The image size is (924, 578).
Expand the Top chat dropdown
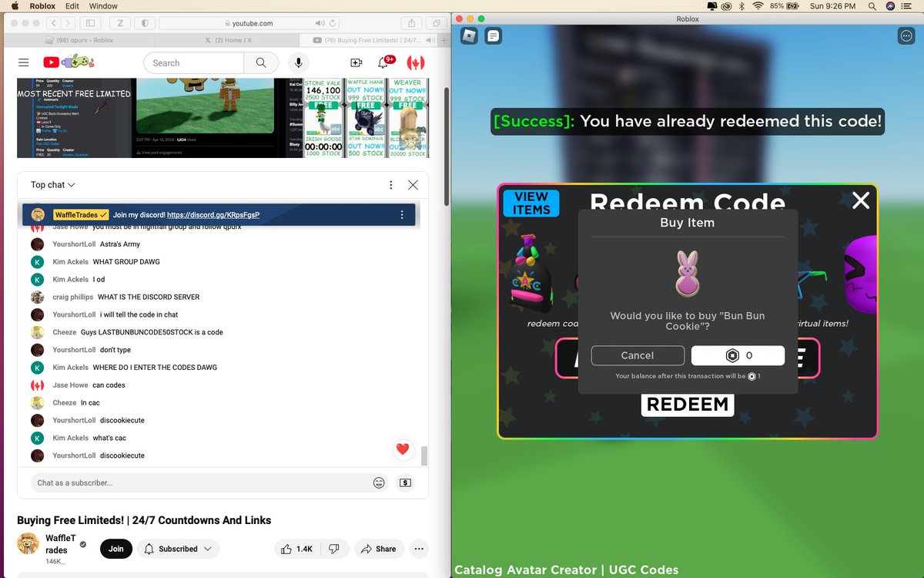click(x=53, y=185)
